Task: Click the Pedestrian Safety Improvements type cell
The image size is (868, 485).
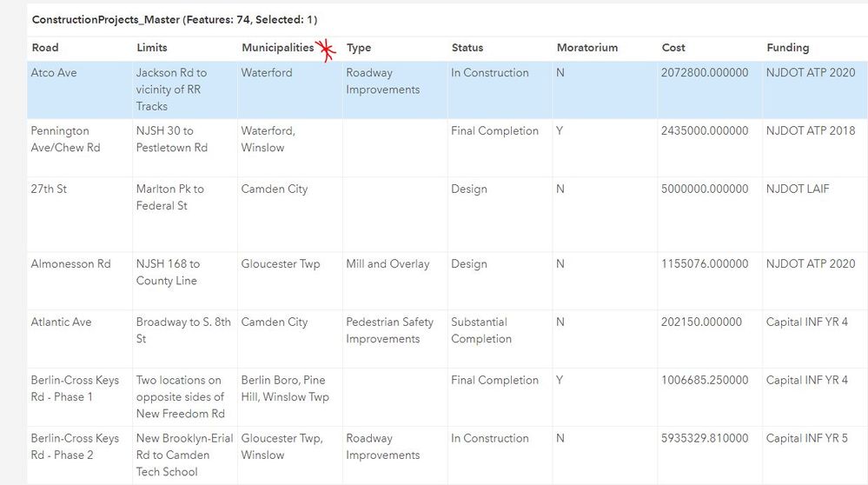Action: pos(389,330)
